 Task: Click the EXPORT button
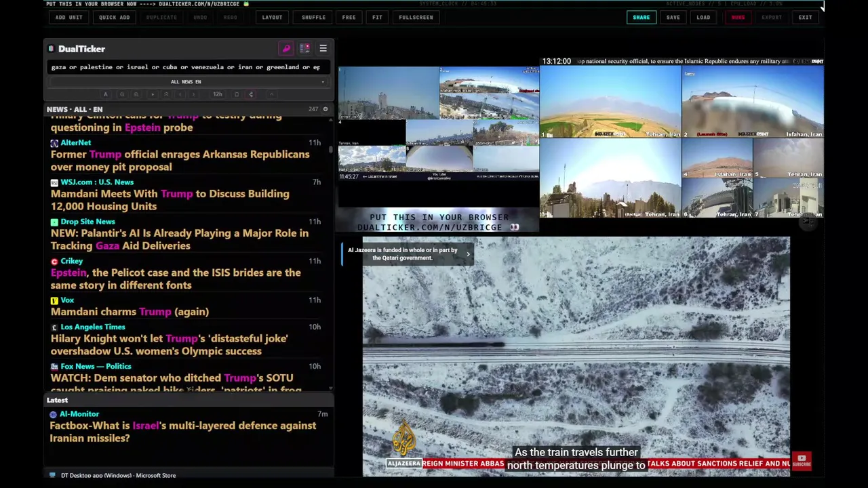(772, 18)
